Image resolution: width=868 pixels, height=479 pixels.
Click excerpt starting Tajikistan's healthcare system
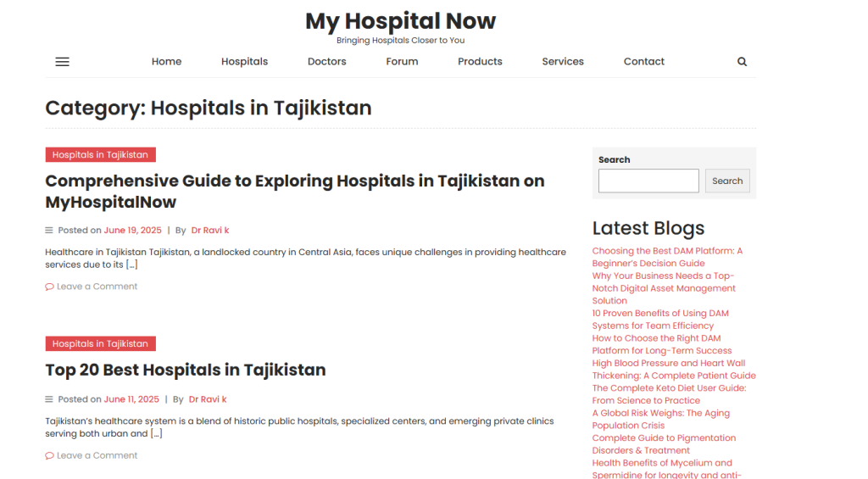tap(299, 427)
